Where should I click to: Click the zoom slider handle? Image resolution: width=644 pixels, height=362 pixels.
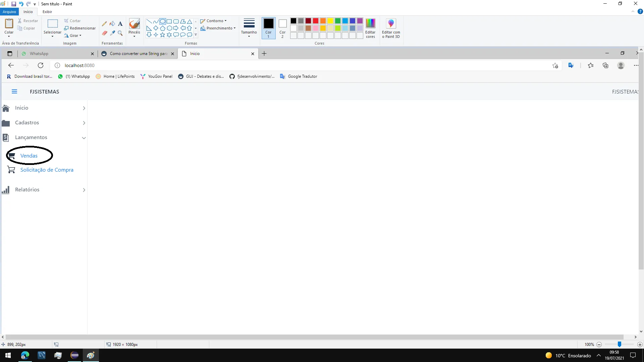tap(620, 344)
